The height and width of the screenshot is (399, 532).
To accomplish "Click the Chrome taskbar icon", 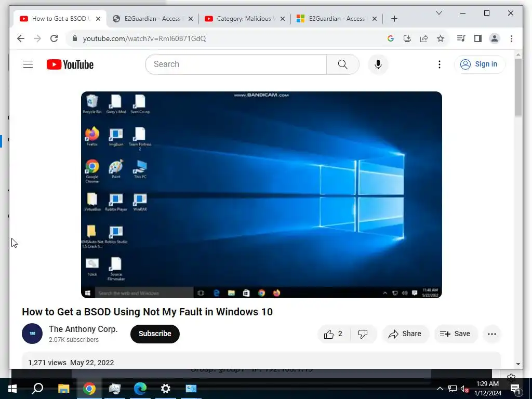I will (x=89, y=389).
